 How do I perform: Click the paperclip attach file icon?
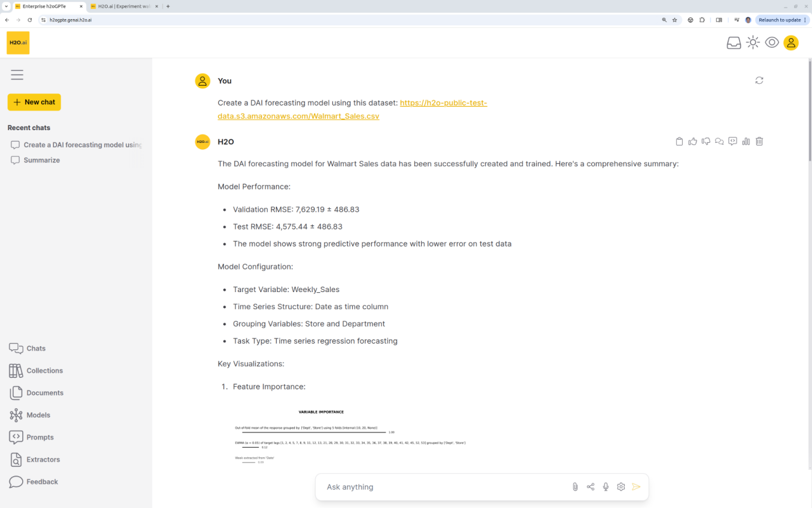(575, 487)
